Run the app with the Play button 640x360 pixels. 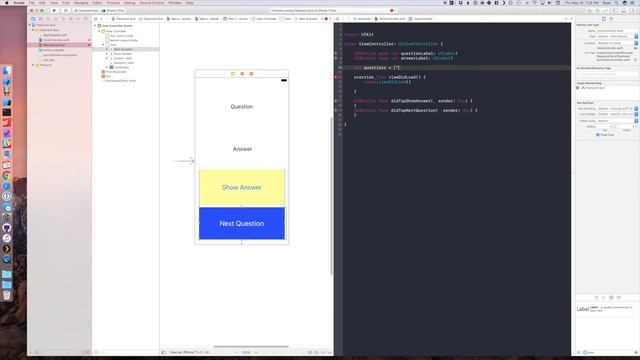pos(54,11)
